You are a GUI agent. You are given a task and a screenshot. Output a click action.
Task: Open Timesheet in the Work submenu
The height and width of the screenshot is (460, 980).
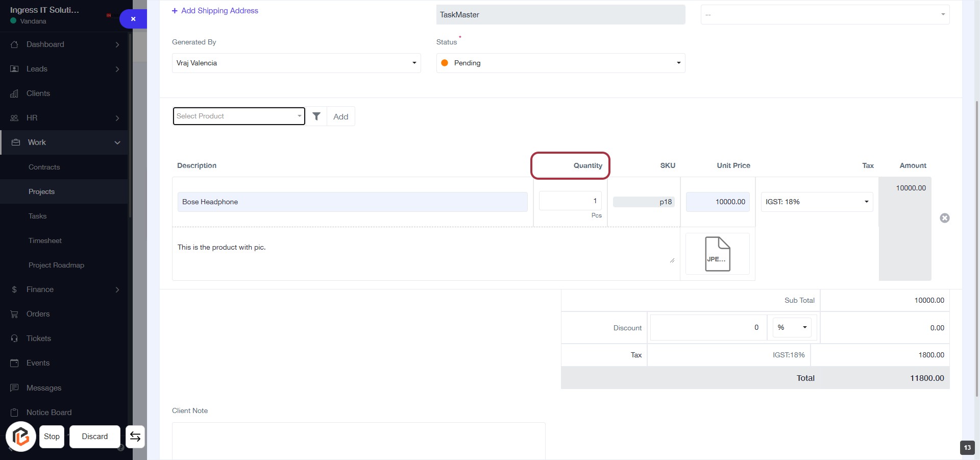45,240
